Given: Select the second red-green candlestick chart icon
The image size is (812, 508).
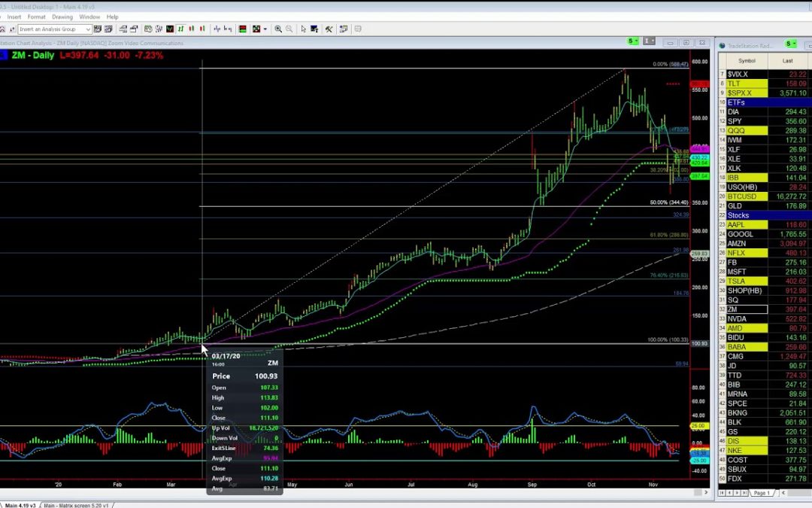Looking at the screenshot, I should (202, 29).
